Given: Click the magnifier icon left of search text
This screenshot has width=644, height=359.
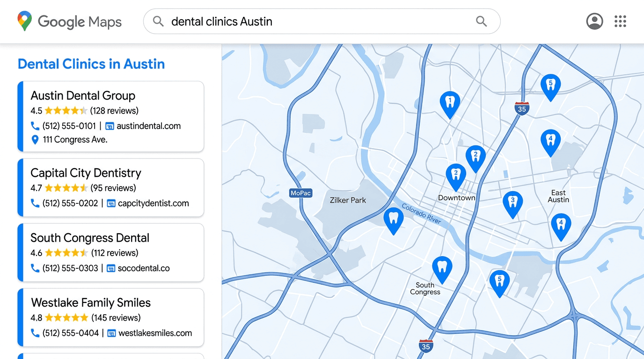Looking at the screenshot, I should (x=158, y=22).
